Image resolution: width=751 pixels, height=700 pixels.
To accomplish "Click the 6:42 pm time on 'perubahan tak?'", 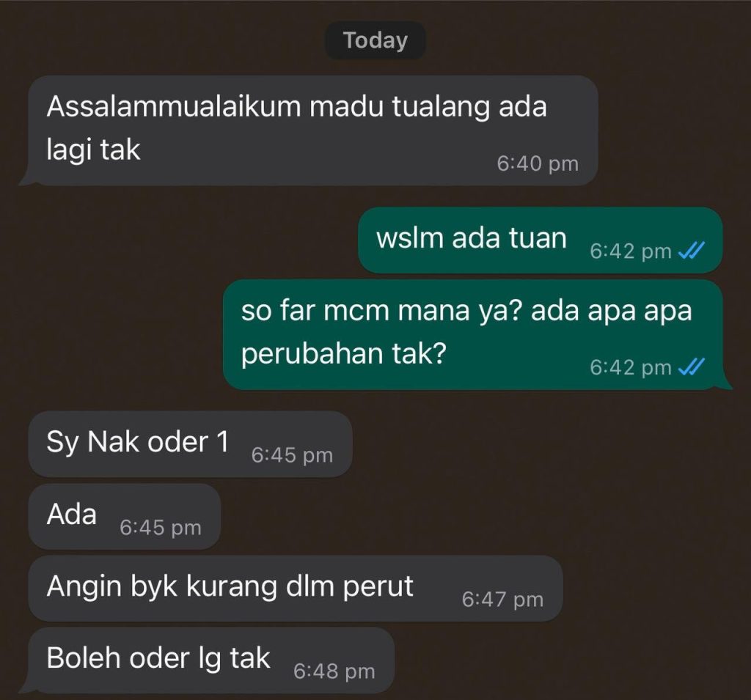I will coord(630,368).
